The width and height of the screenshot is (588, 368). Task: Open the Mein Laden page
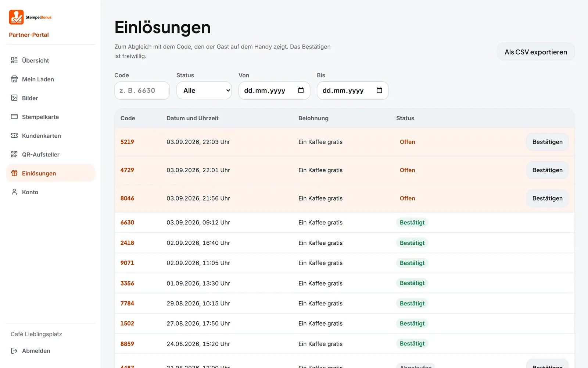[x=50, y=79]
